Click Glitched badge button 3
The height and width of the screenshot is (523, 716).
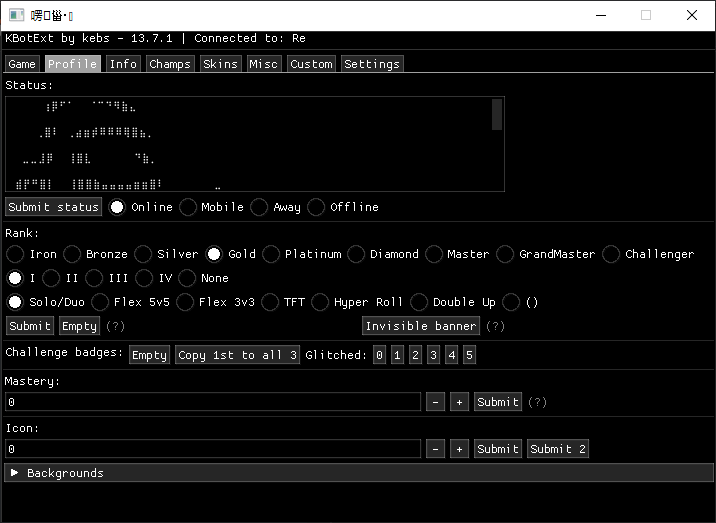pyautogui.click(x=433, y=355)
